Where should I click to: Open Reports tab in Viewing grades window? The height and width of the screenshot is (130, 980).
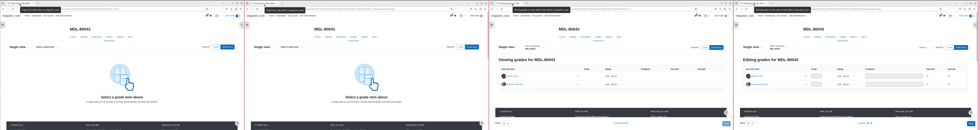tap(609, 37)
